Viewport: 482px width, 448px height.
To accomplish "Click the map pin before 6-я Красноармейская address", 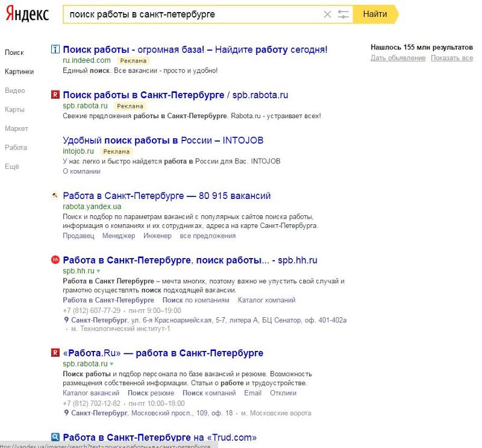I will point(66,320).
